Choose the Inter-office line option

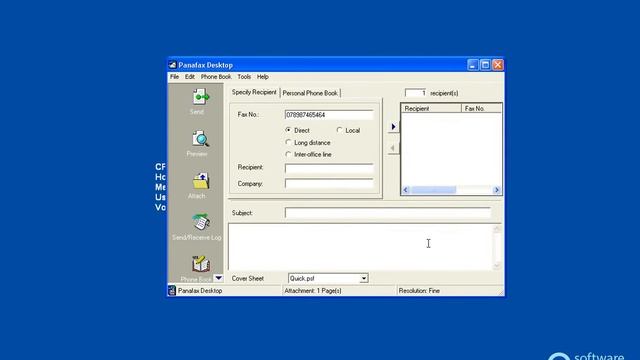click(x=288, y=154)
